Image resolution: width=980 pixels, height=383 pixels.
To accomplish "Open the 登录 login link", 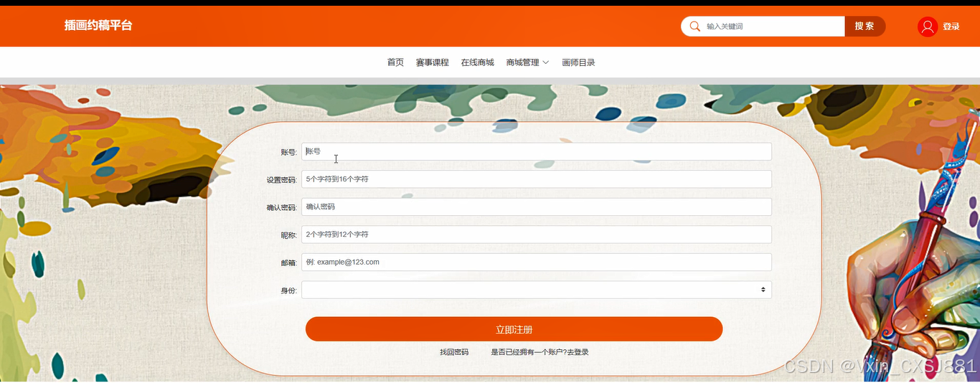I will pos(951,27).
